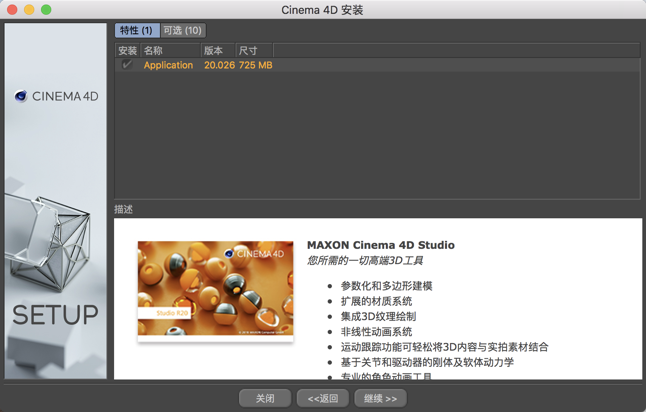Minimize the window with the yellow button
The image size is (646, 412).
click(29, 9)
